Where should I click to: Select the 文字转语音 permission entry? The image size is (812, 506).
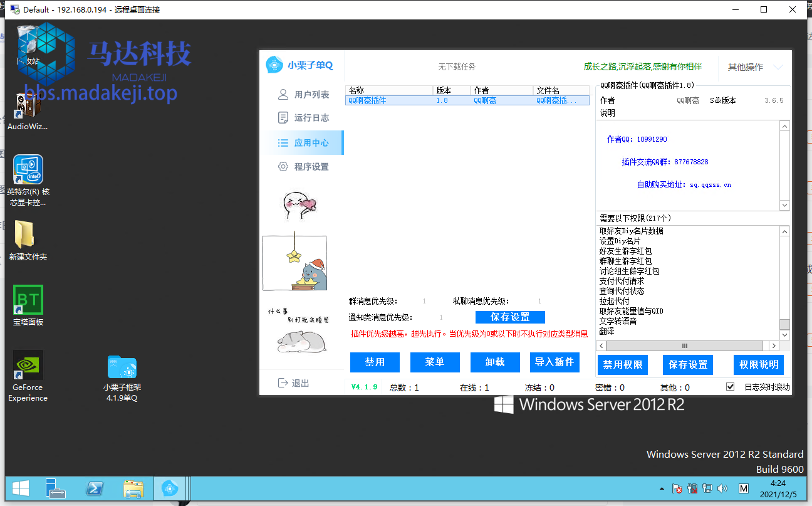point(618,321)
